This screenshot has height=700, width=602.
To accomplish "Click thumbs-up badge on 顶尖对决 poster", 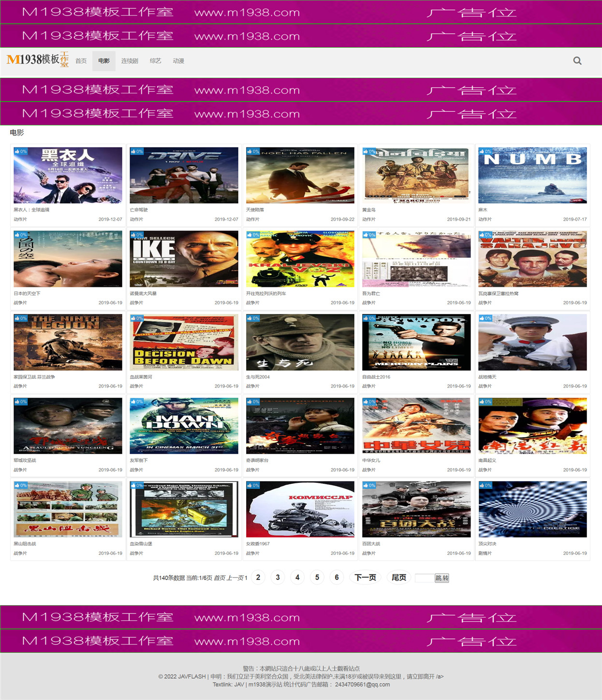I will (485, 485).
